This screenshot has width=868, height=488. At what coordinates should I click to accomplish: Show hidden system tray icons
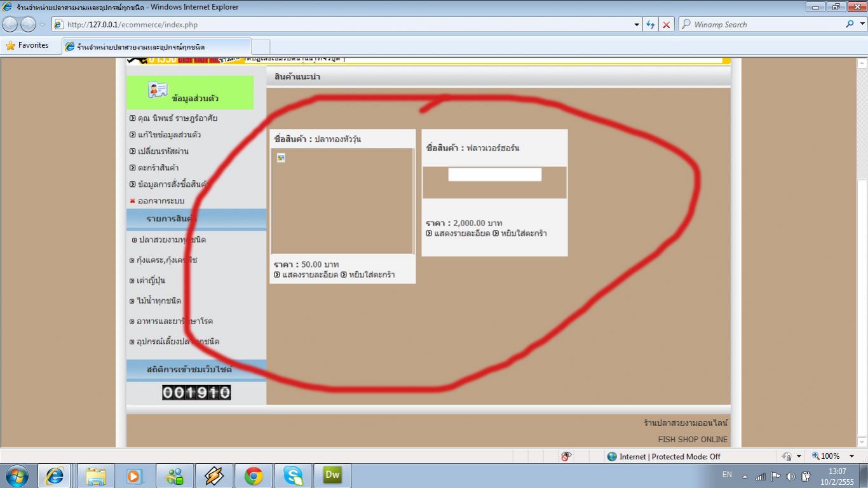click(745, 477)
